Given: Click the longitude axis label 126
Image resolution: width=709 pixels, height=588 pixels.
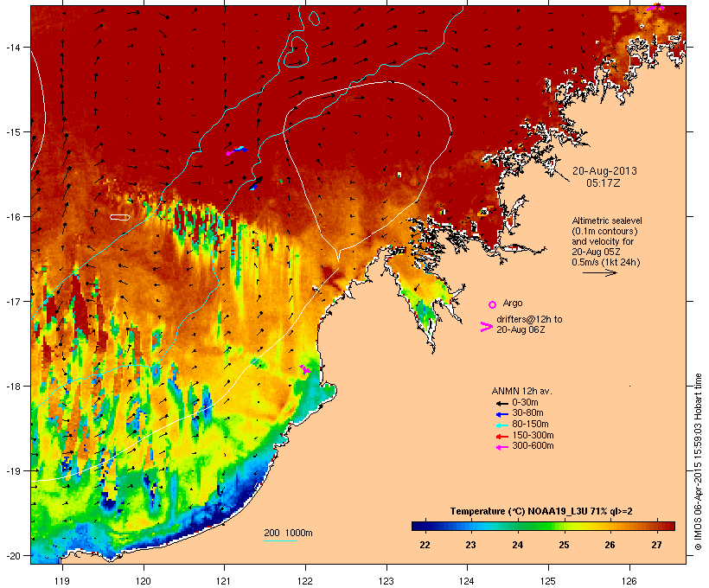Looking at the screenshot, I should click(x=629, y=581).
